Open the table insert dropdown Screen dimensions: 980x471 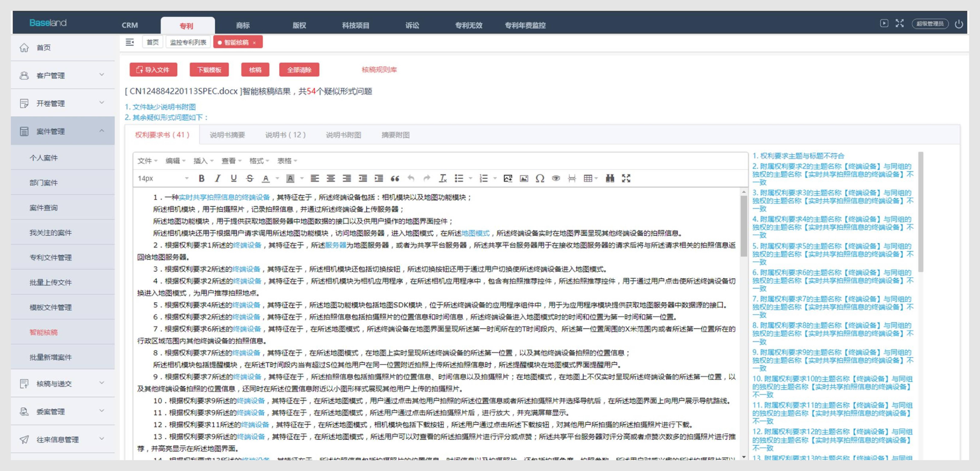coord(591,178)
